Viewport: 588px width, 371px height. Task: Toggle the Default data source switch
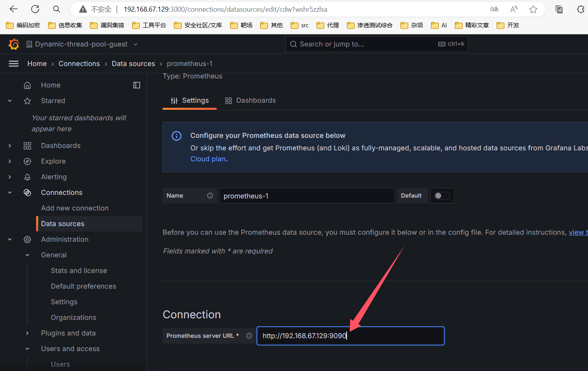pyautogui.click(x=442, y=196)
